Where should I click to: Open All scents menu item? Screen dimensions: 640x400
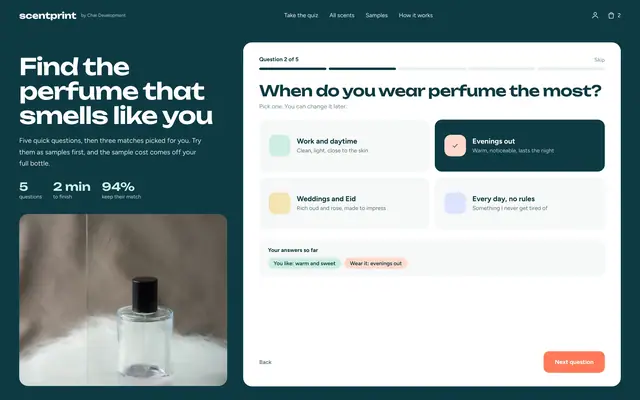(x=342, y=16)
